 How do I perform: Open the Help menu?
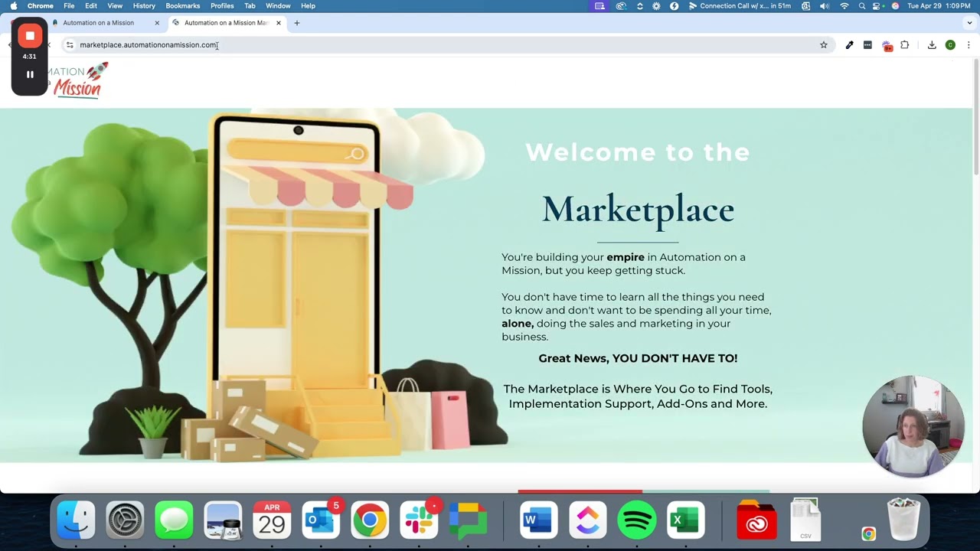[308, 6]
